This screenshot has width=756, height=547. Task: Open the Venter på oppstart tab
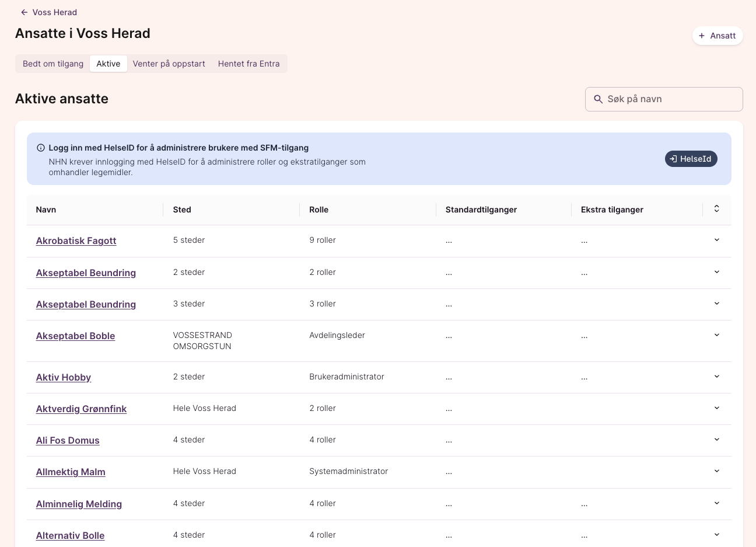(x=169, y=64)
